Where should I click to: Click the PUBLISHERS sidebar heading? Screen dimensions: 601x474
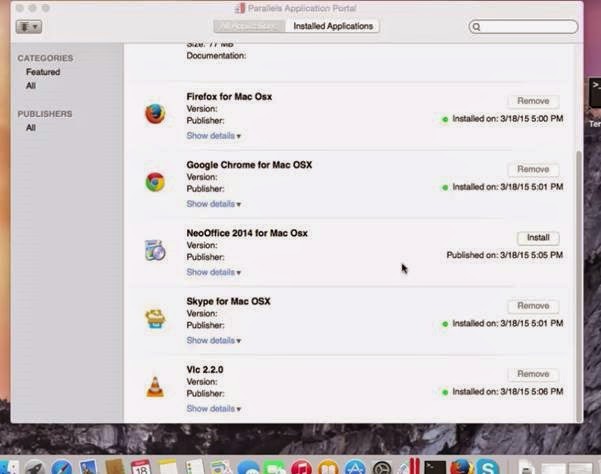pyautogui.click(x=45, y=114)
